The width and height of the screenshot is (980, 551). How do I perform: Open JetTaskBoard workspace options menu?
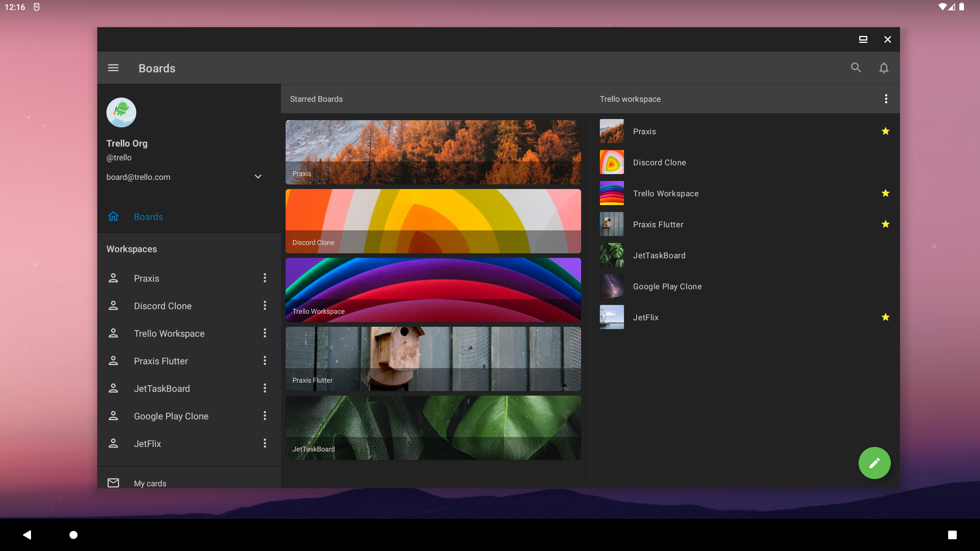click(265, 388)
